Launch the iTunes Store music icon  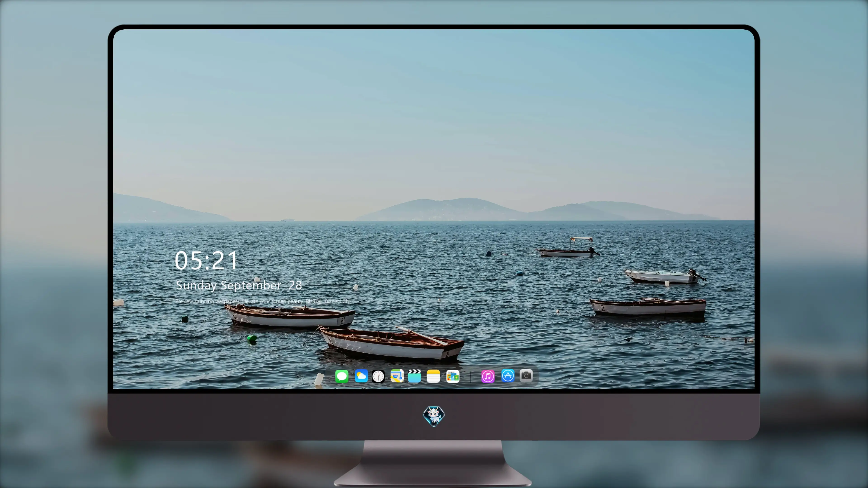click(x=488, y=376)
